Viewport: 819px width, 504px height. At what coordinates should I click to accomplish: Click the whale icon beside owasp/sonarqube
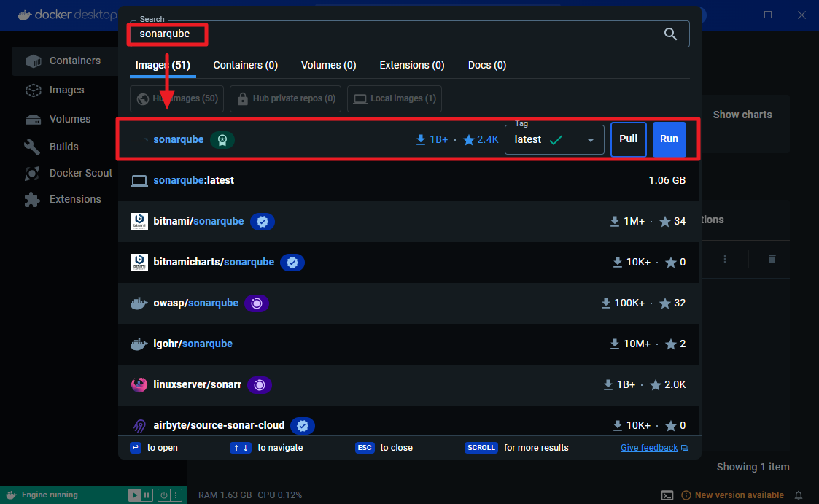click(x=139, y=303)
